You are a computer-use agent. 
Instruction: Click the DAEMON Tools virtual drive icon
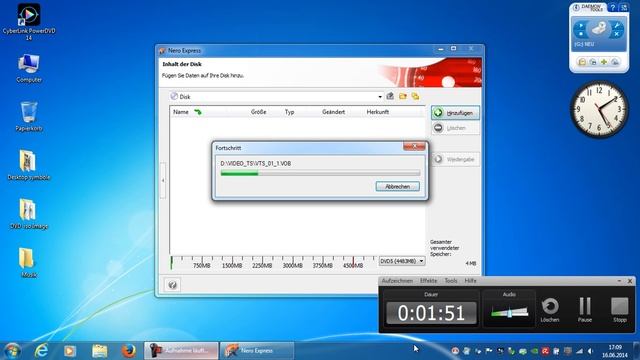tap(599, 29)
